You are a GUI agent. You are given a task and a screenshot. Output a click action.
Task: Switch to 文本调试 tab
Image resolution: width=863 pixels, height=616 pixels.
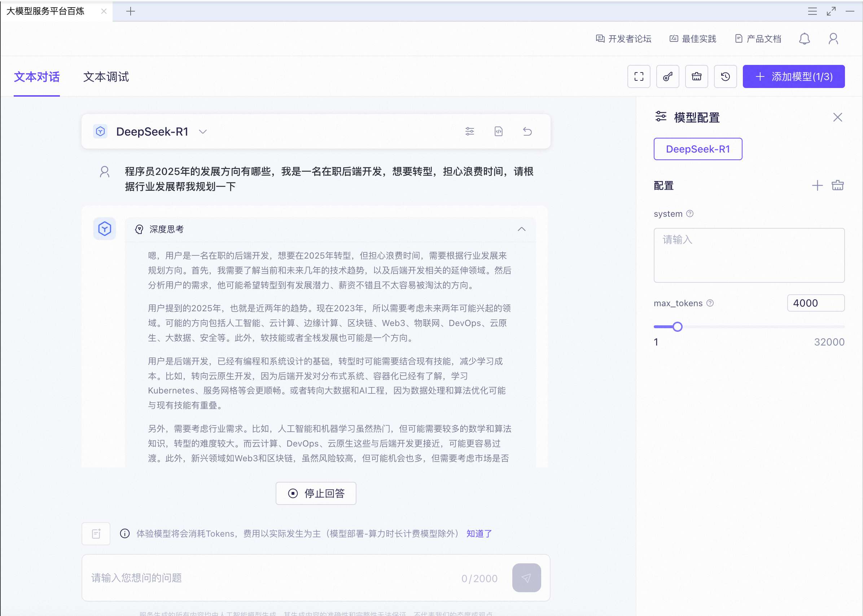106,77
